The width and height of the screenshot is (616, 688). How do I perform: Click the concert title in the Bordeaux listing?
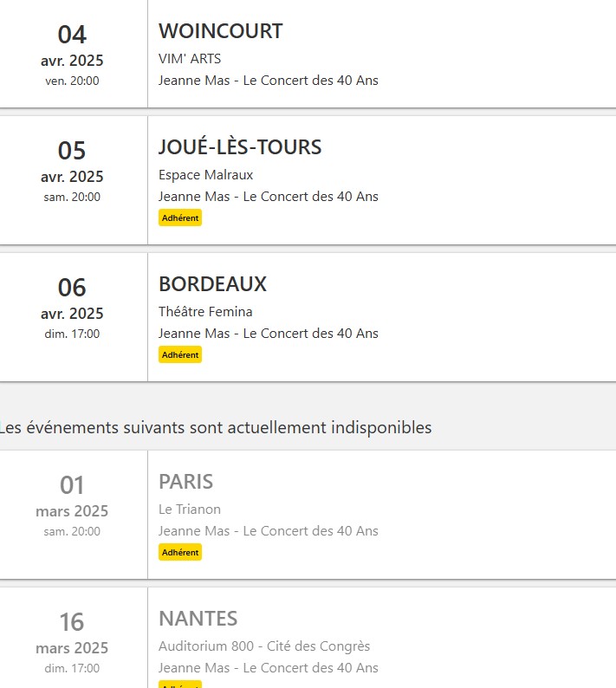click(269, 334)
